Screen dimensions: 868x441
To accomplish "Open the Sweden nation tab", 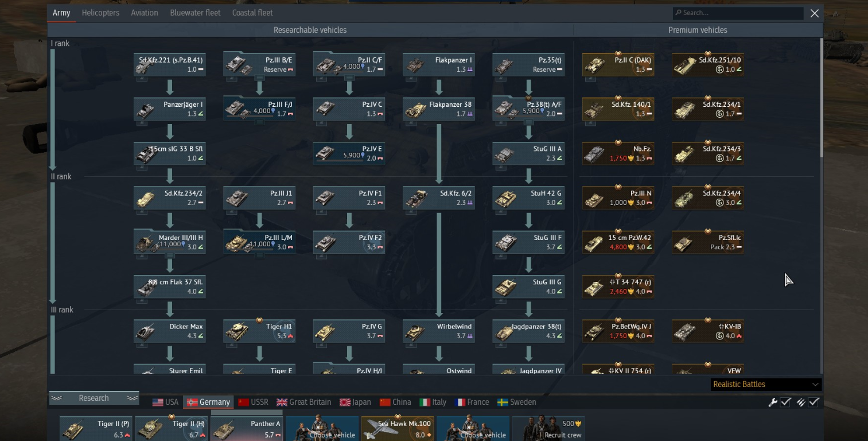I will 517,402.
